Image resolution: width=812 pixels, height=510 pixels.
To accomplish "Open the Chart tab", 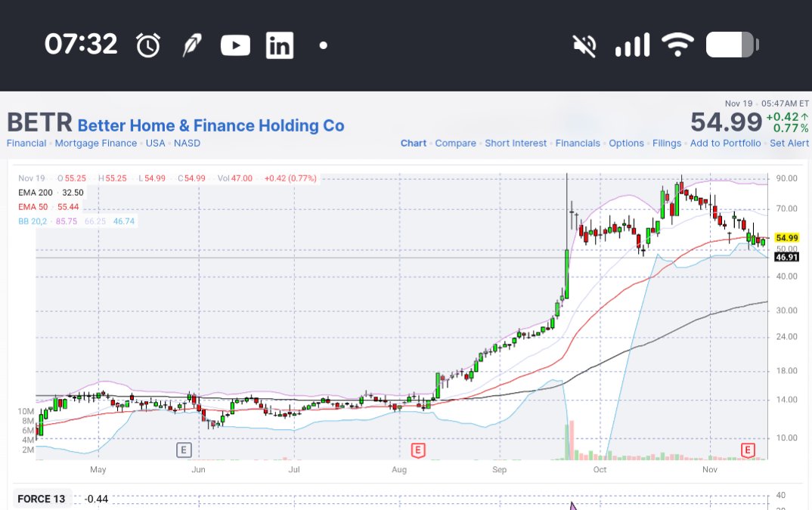I will click(x=414, y=144).
